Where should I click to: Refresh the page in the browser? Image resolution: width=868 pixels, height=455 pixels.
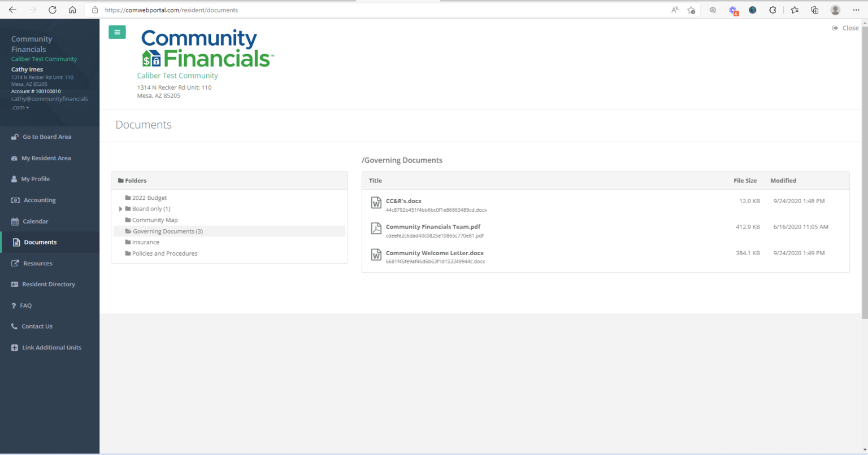click(53, 10)
